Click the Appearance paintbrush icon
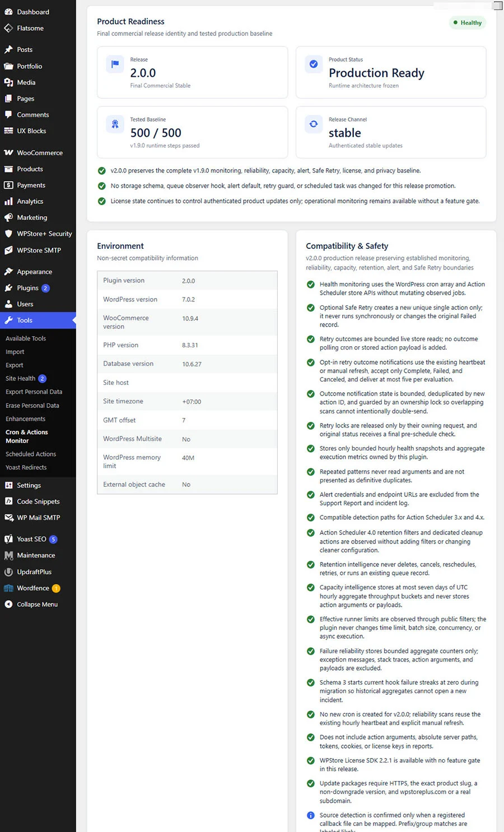 tap(8, 272)
